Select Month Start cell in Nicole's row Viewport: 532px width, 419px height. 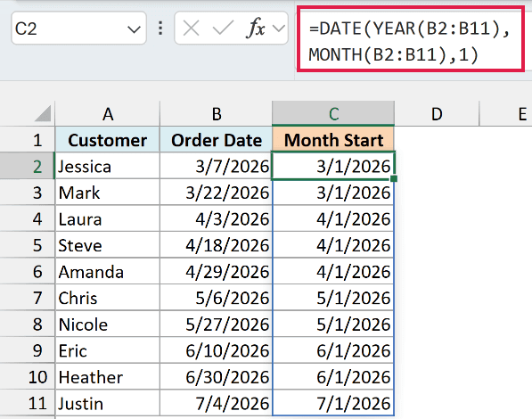(333, 324)
